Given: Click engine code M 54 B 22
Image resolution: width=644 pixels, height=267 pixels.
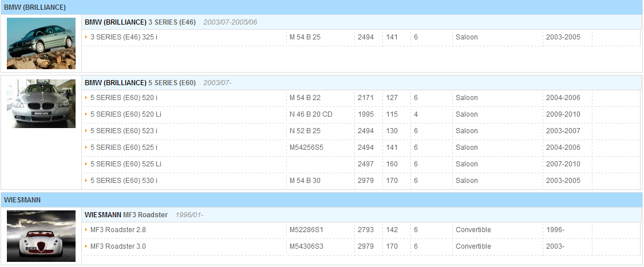Looking at the screenshot, I should click(x=305, y=98).
